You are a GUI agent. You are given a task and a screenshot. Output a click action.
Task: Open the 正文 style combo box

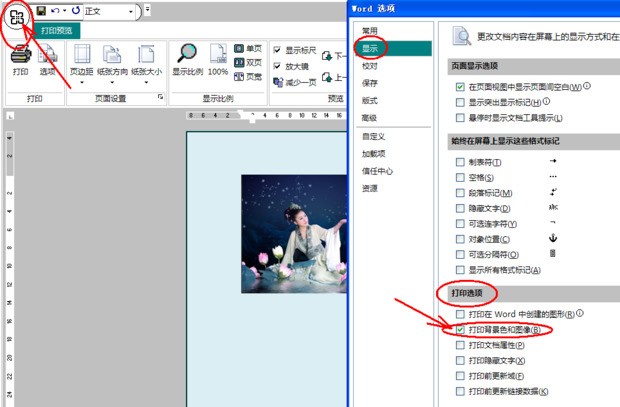[110, 11]
